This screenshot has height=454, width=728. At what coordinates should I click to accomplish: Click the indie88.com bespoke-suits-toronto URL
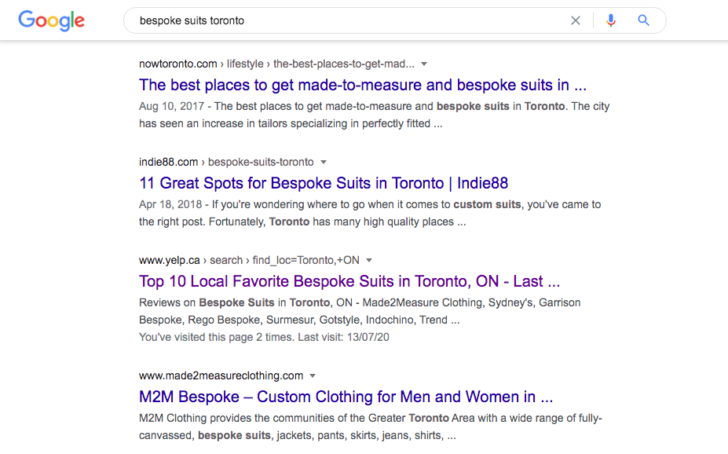click(226, 162)
